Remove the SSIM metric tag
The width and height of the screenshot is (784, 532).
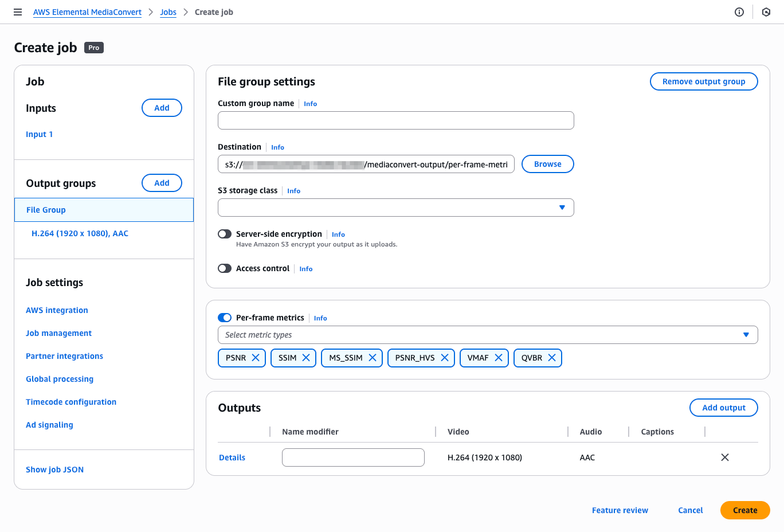[x=306, y=358]
